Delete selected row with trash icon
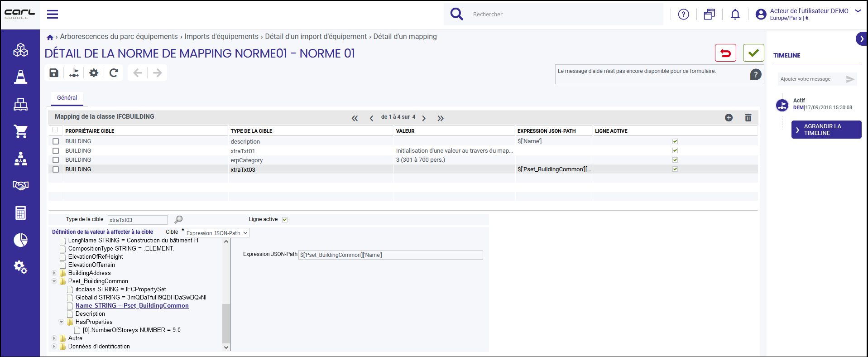 coord(748,118)
